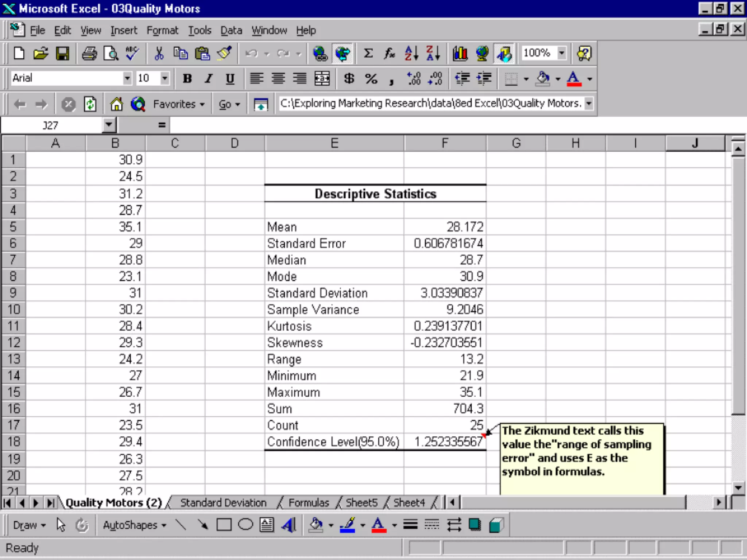Toggle Italic formatting button
The height and width of the screenshot is (560, 747).
tap(209, 78)
